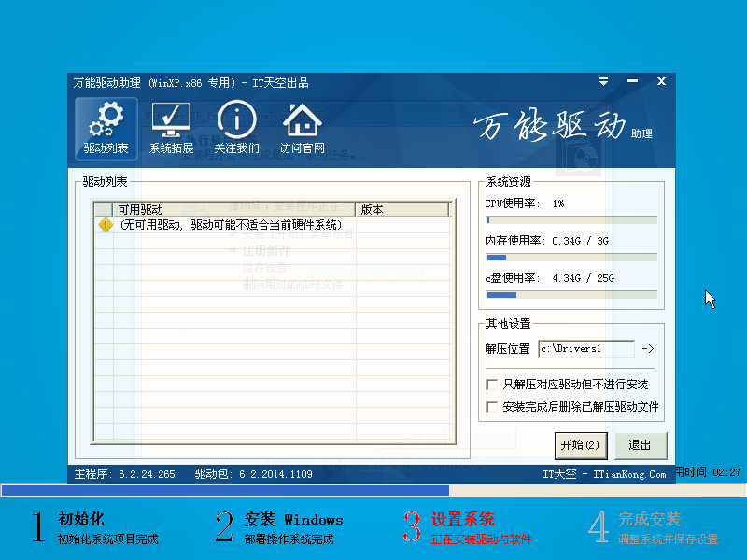Open the title bar drop-down arrow menu
The image size is (747, 560).
[x=602, y=81]
